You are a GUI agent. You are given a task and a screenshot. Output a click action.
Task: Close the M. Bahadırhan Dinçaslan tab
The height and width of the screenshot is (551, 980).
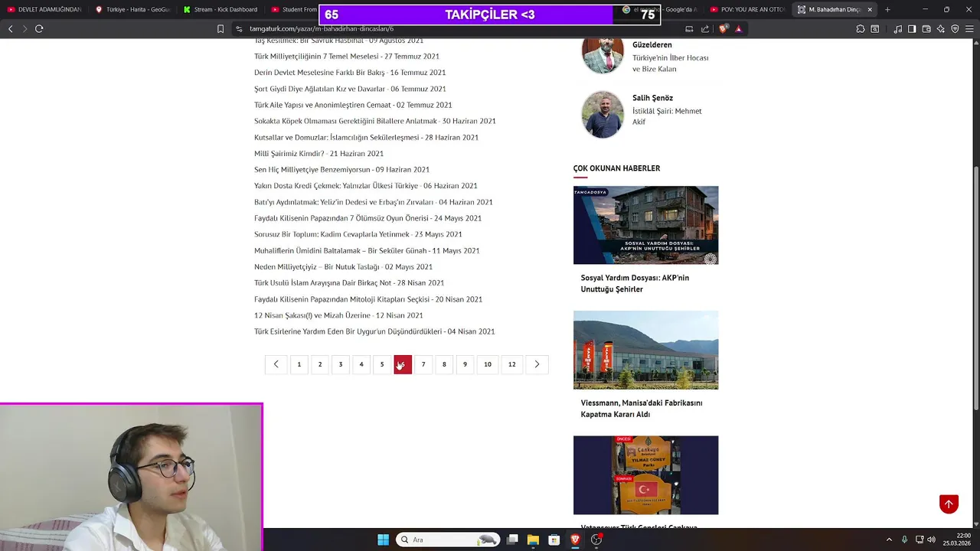click(x=870, y=9)
